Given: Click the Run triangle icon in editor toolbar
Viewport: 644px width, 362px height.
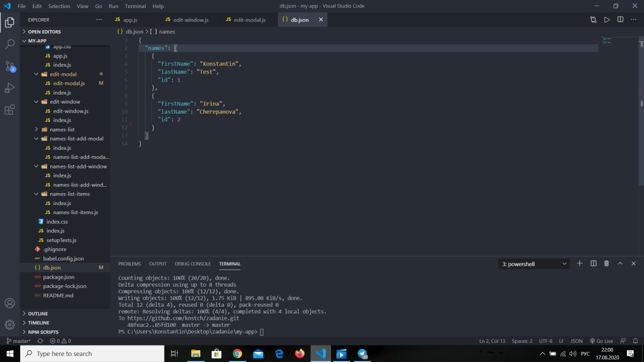Looking at the screenshot, I should pyautogui.click(x=607, y=20).
